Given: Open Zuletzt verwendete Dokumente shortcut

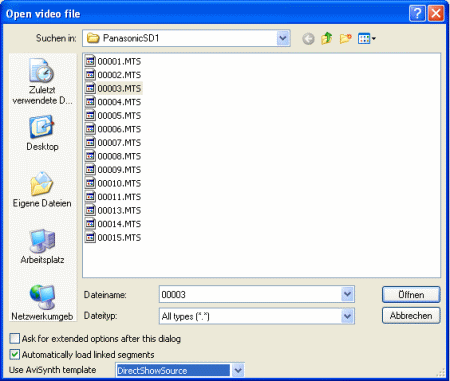Looking at the screenshot, I should tap(42, 81).
